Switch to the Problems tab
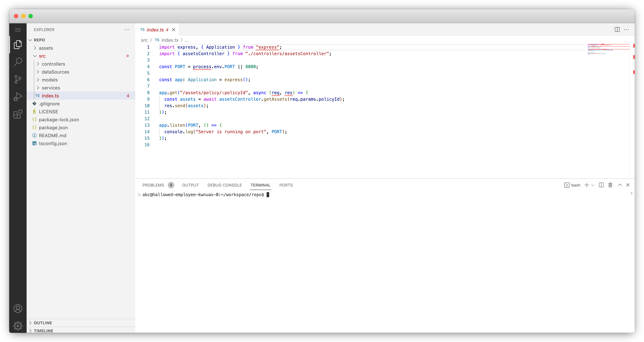The height and width of the screenshot is (342, 644). click(153, 185)
